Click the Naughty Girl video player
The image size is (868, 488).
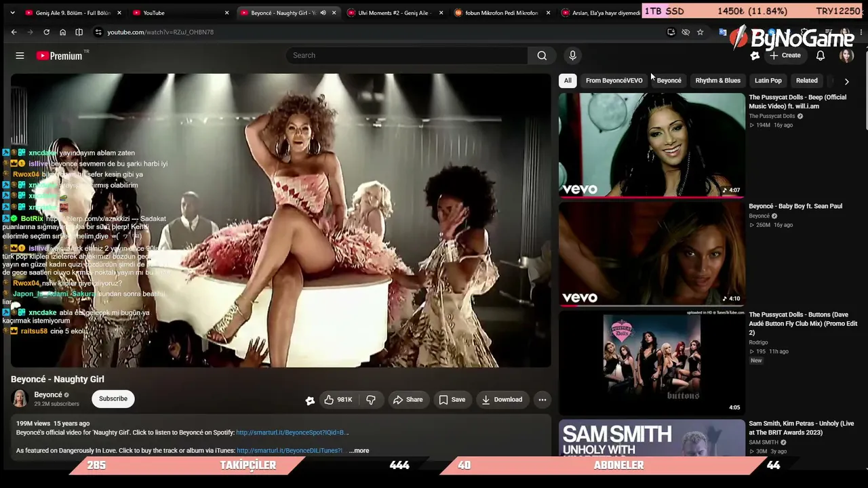click(281, 220)
